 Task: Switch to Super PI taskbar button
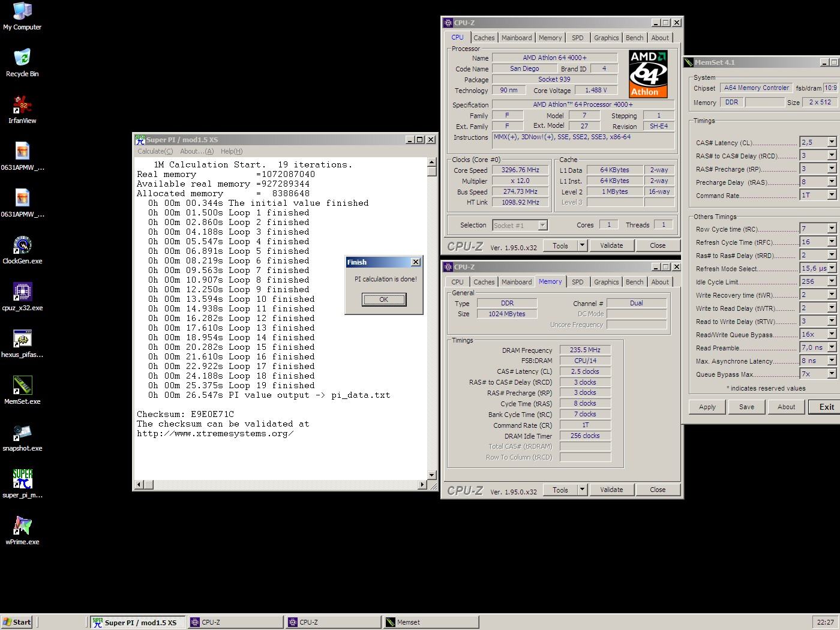(137, 622)
